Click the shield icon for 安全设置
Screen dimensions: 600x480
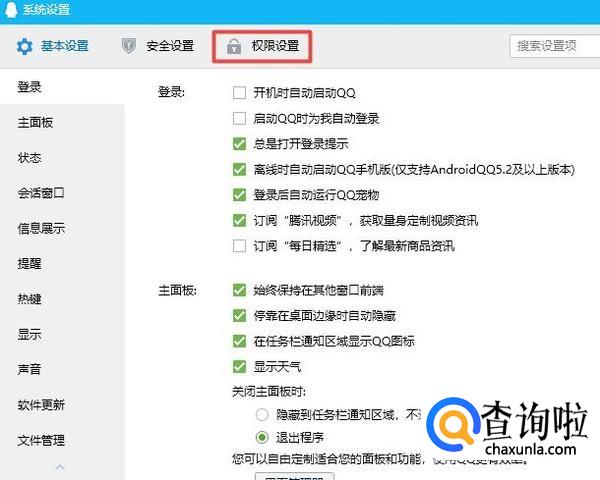pyautogui.click(x=128, y=46)
